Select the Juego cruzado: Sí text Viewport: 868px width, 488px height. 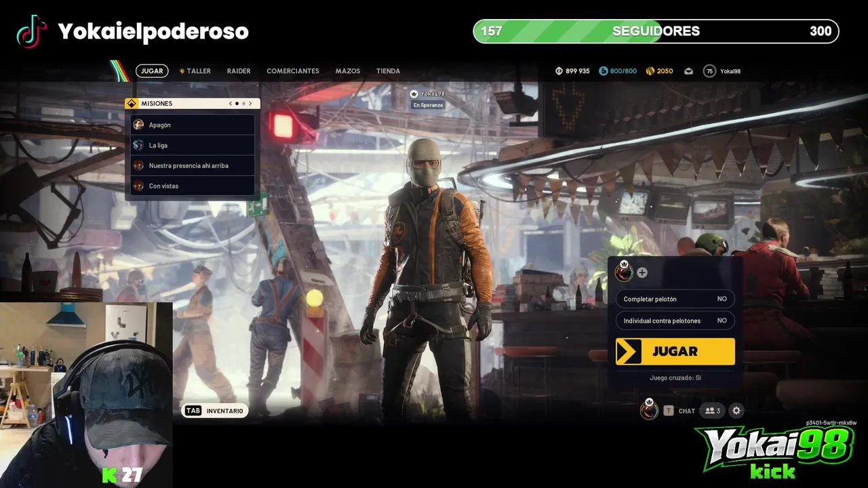(x=675, y=378)
